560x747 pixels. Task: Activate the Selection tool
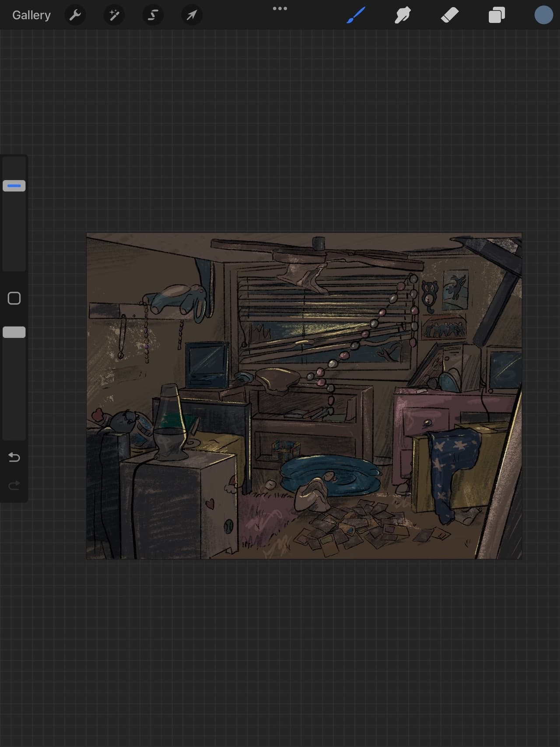(153, 15)
